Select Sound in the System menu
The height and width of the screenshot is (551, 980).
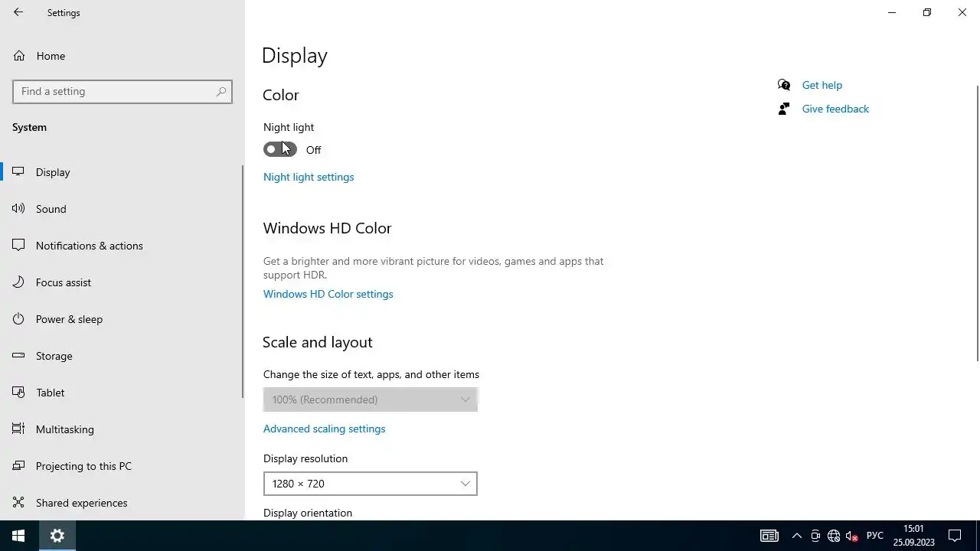(122, 209)
